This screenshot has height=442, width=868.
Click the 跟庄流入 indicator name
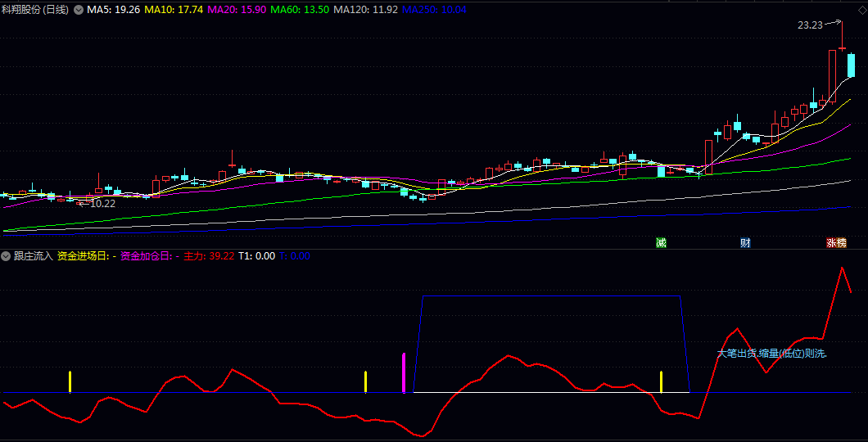pos(34,256)
